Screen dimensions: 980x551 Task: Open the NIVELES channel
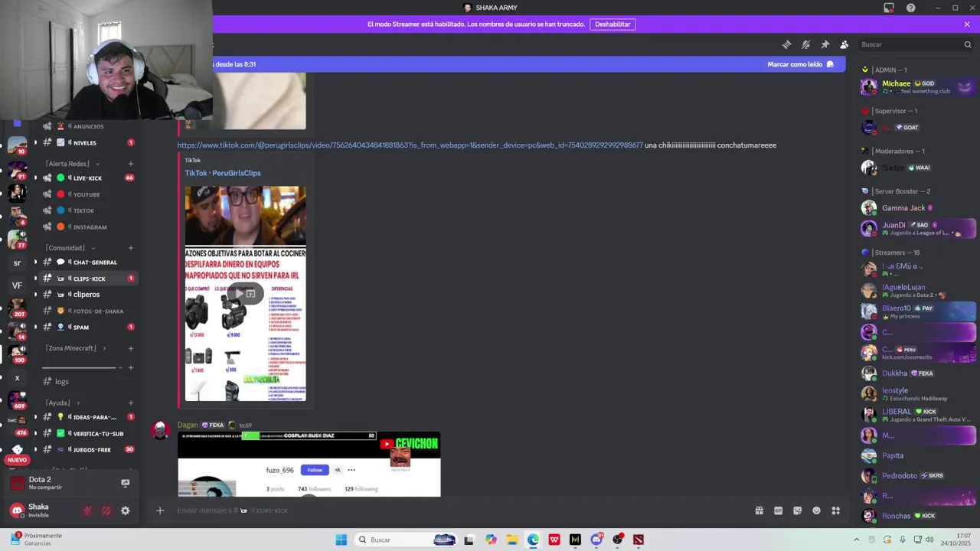[88, 142]
